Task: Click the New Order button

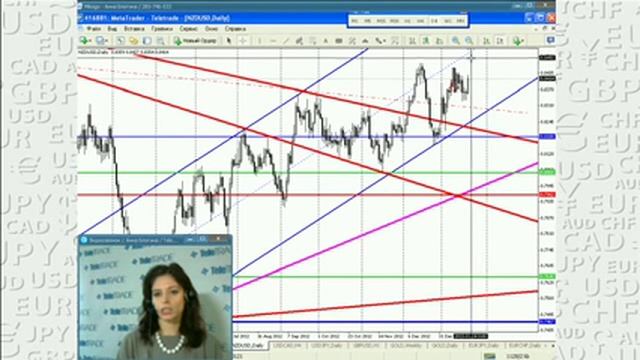Action: click(195, 40)
